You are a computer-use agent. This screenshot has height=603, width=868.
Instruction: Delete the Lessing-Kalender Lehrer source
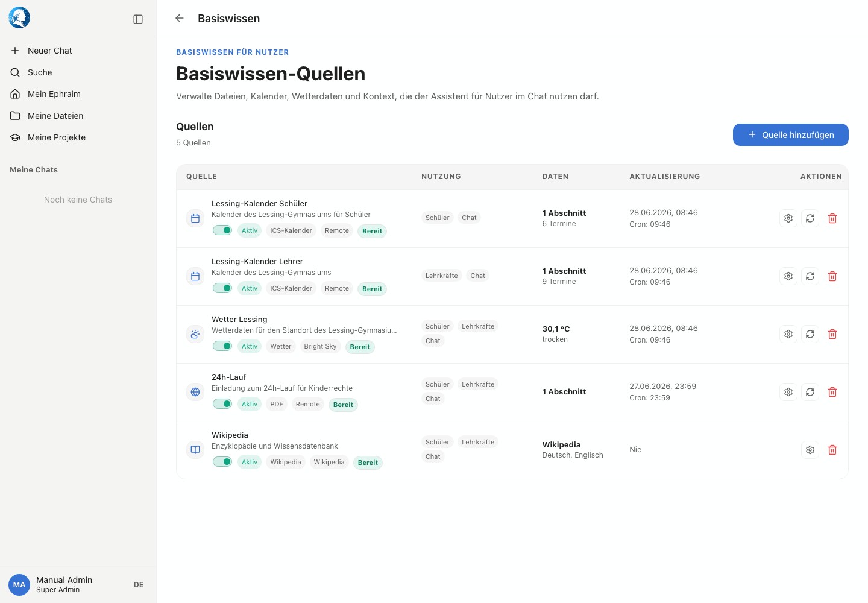click(832, 276)
